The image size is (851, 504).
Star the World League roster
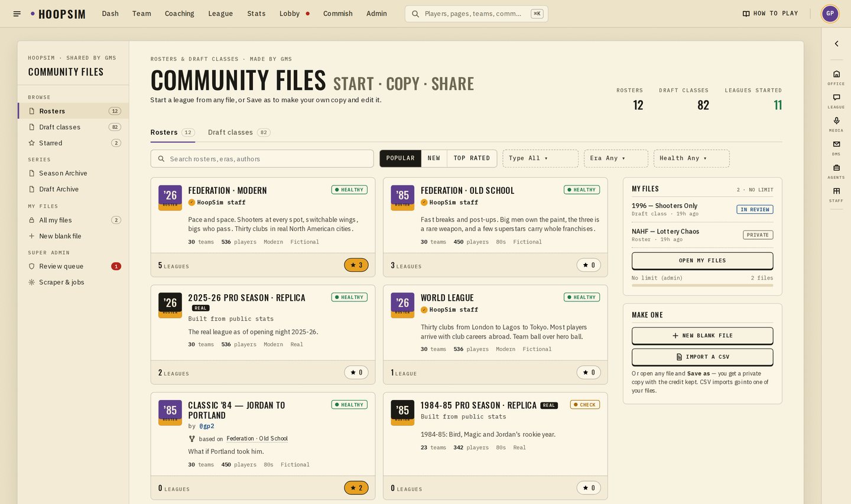coord(589,373)
